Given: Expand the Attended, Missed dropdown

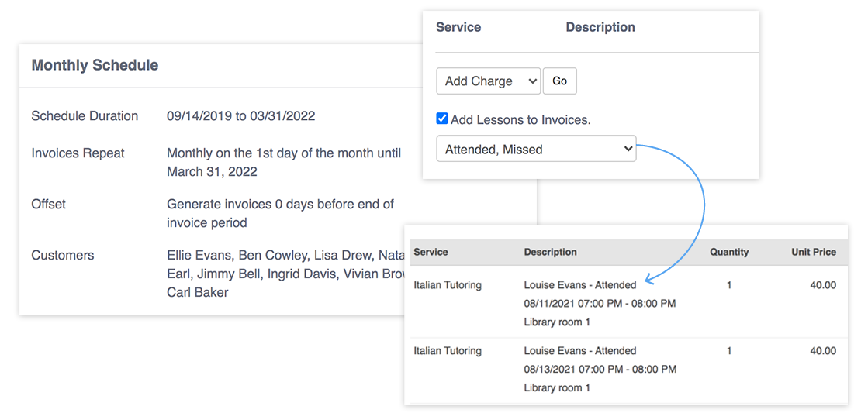Looking at the screenshot, I should (x=536, y=149).
